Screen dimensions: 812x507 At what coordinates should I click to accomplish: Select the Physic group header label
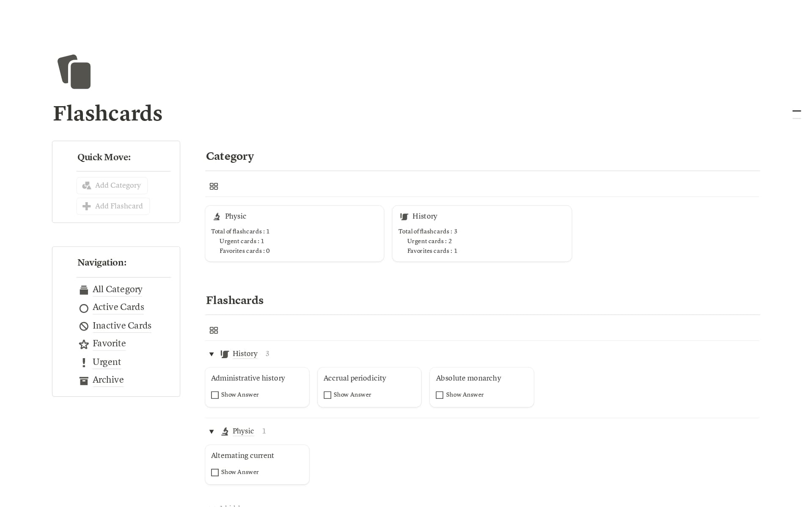coord(243,431)
